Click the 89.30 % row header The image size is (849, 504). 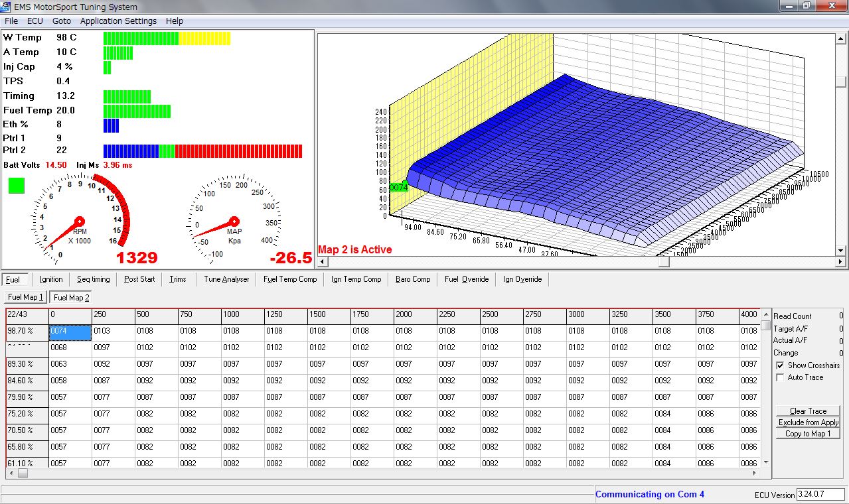click(27, 366)
